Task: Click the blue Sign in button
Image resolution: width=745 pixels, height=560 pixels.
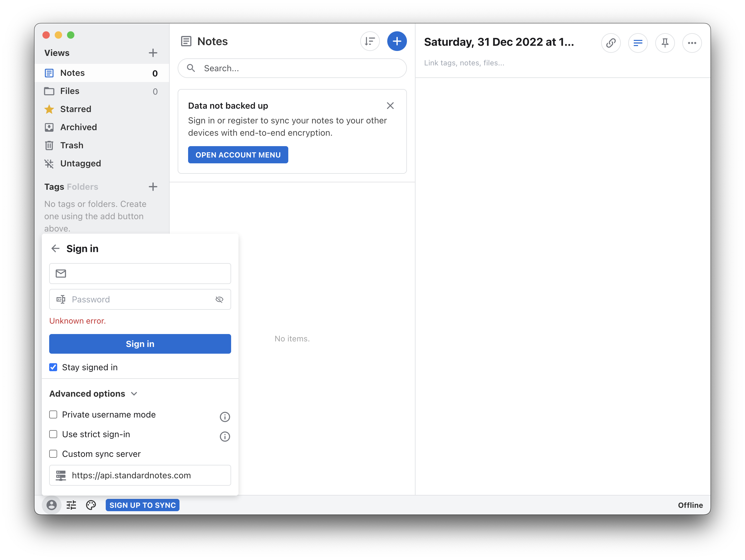Action: (x=140, y=344)
